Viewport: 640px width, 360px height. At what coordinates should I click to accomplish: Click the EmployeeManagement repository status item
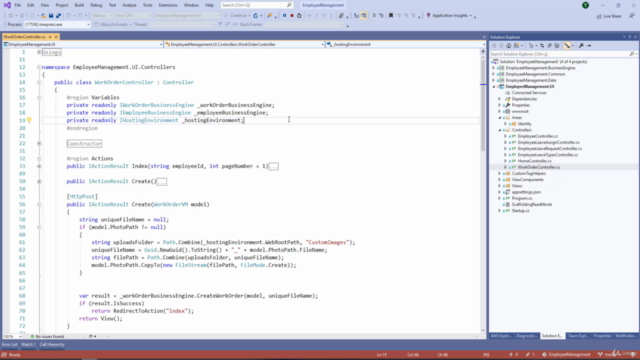point(566,354)
